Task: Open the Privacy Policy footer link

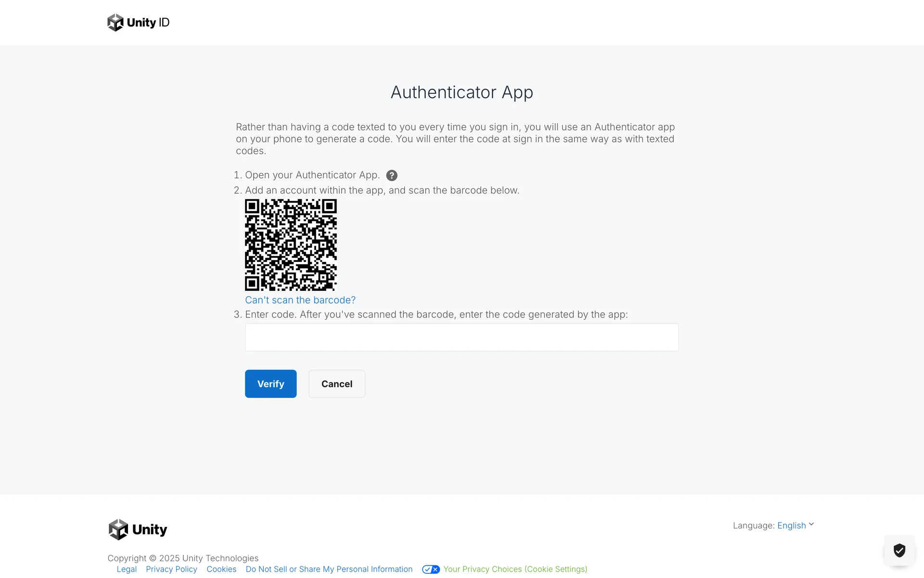Action: tap(171, 569)
